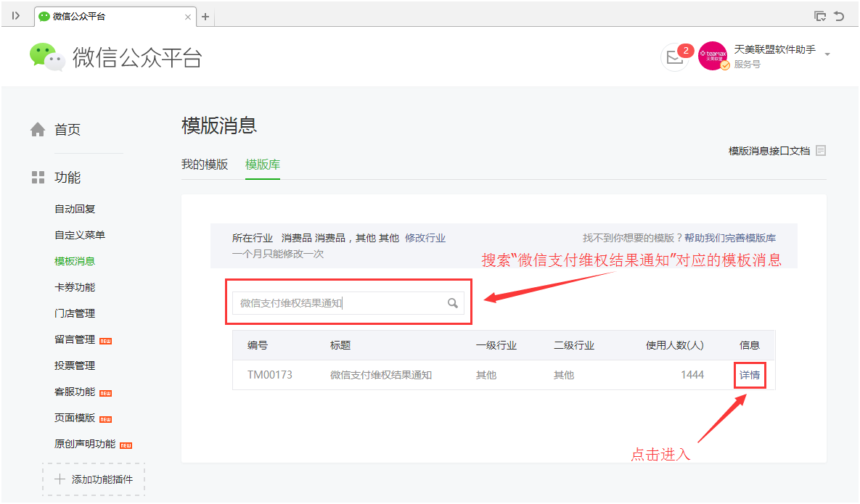Click the search magnifier icon
Screen dimensions: 860x504
(x=452, y=303)
